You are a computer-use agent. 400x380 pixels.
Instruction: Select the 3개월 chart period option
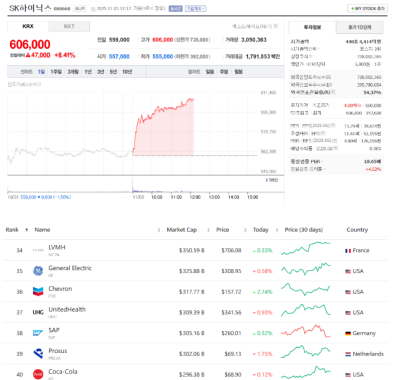[73, 72]
